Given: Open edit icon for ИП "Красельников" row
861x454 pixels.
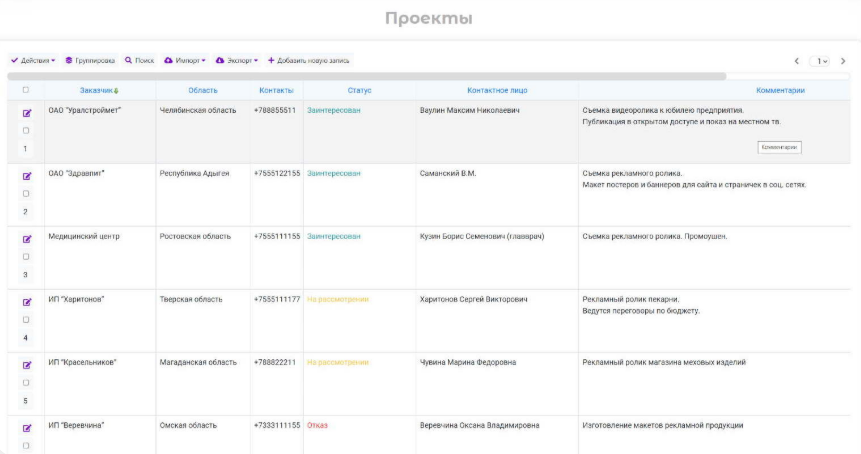Looking at the screenshot, I should coord(26,366).
